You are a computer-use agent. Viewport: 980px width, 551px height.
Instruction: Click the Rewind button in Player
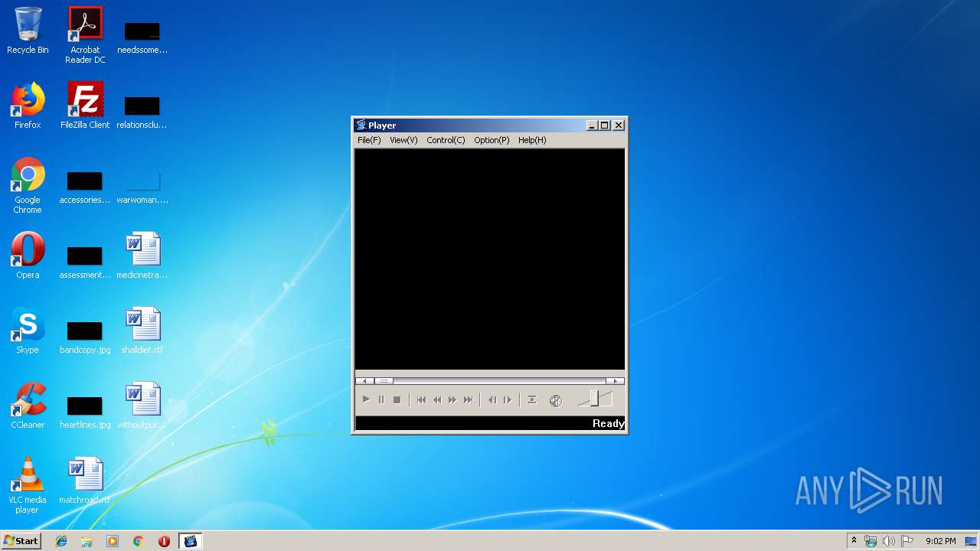click(437, 399)
